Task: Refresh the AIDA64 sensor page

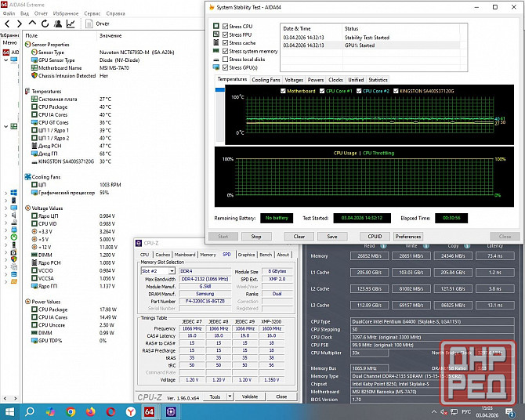Action: pyautogui.click(x=45, y=24)
